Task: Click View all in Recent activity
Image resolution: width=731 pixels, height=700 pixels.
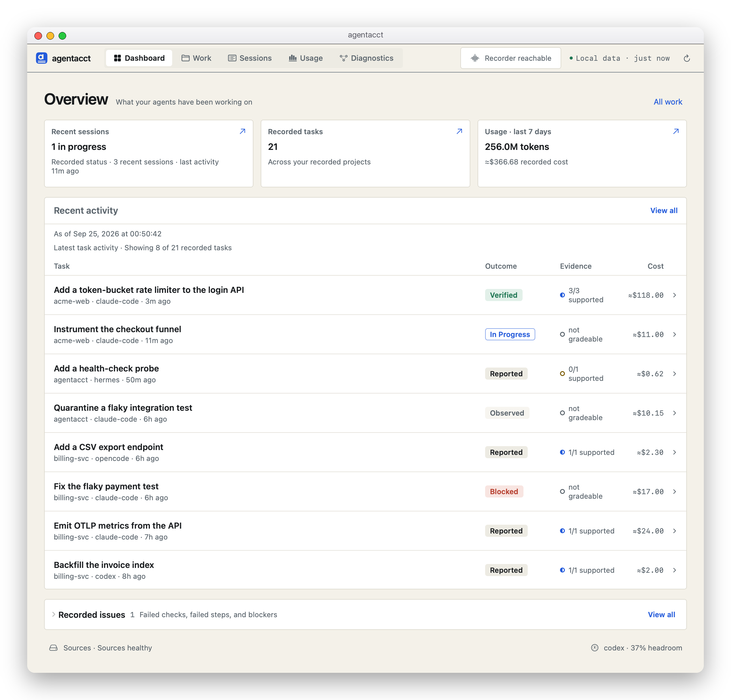Action: pyautogui.click(x=664, y=210)
